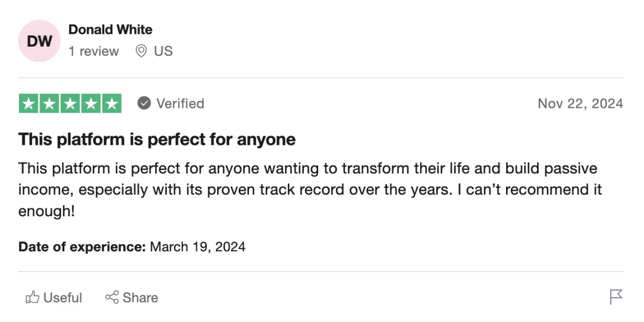Click the first green rating star
The image size is (644, 322).
[x=29, y=104]
